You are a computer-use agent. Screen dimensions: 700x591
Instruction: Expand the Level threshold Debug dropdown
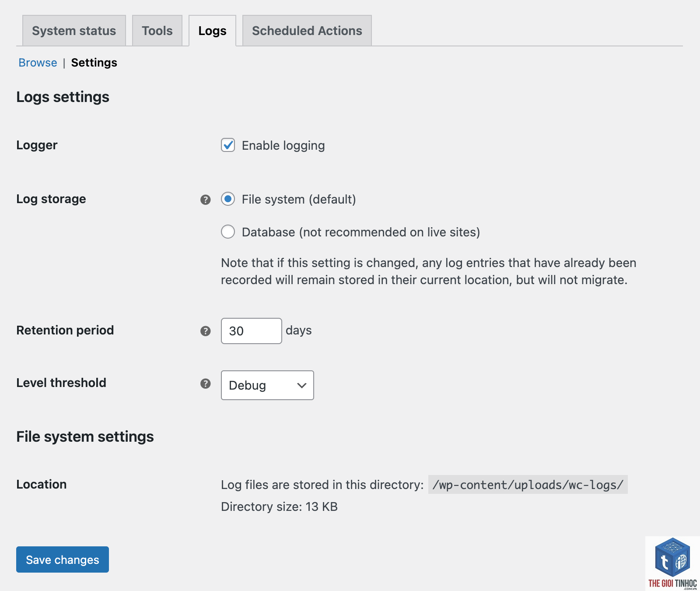267,385
